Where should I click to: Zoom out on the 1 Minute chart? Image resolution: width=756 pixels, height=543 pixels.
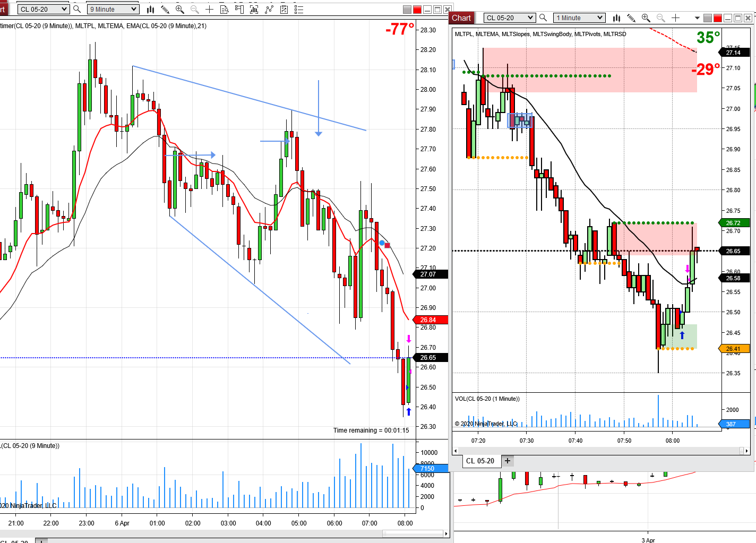(661, 18)
